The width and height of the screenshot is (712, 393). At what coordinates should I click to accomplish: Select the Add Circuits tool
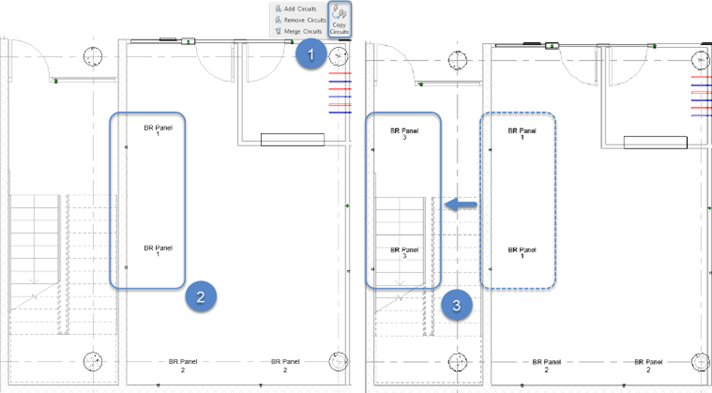point(296,9)
